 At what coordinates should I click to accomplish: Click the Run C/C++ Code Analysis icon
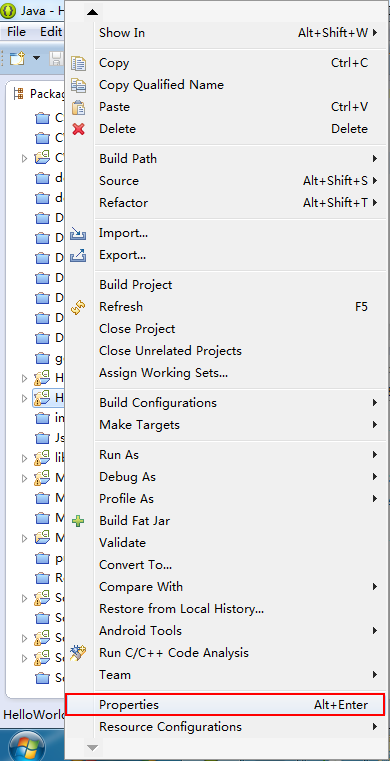tap(78, 653)
